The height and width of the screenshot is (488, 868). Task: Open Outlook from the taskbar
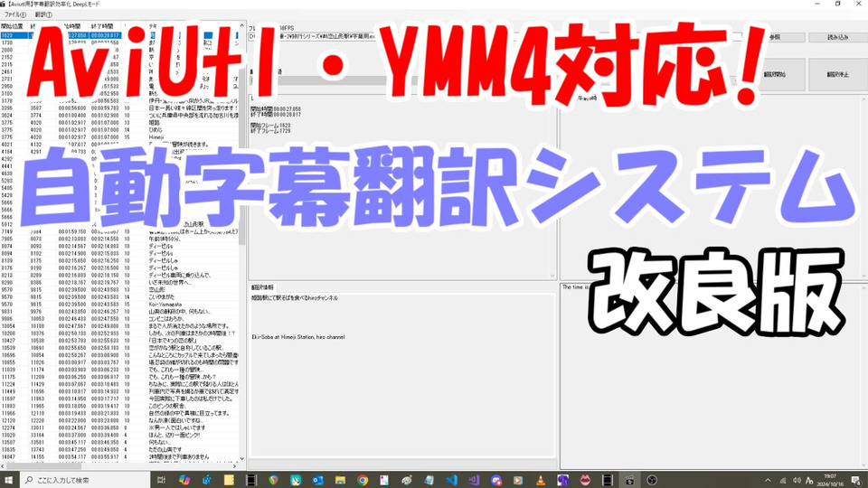pyautogui.click(x=317, y=480)
